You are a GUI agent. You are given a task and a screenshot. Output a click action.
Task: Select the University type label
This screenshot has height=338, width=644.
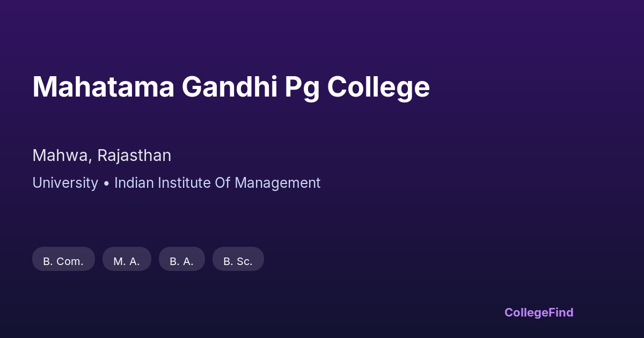65,183
